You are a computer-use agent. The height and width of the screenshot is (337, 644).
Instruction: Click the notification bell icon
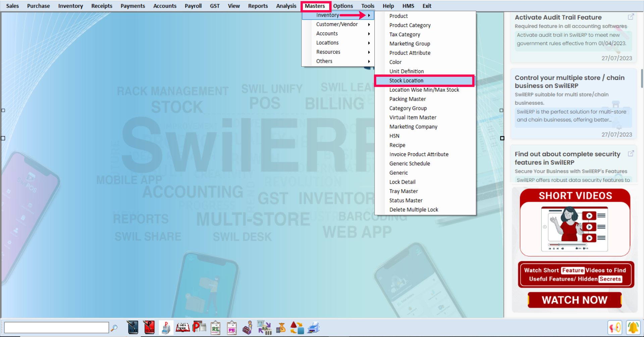633,328
